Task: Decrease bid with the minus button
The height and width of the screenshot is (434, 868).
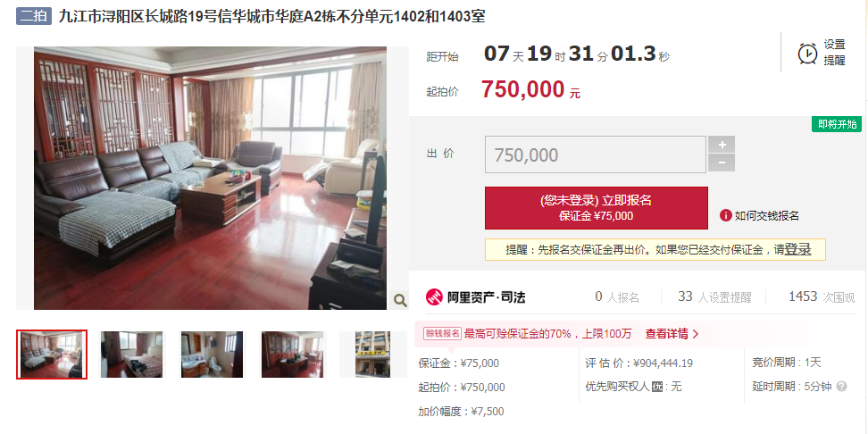Action: [x=722, y=163]
